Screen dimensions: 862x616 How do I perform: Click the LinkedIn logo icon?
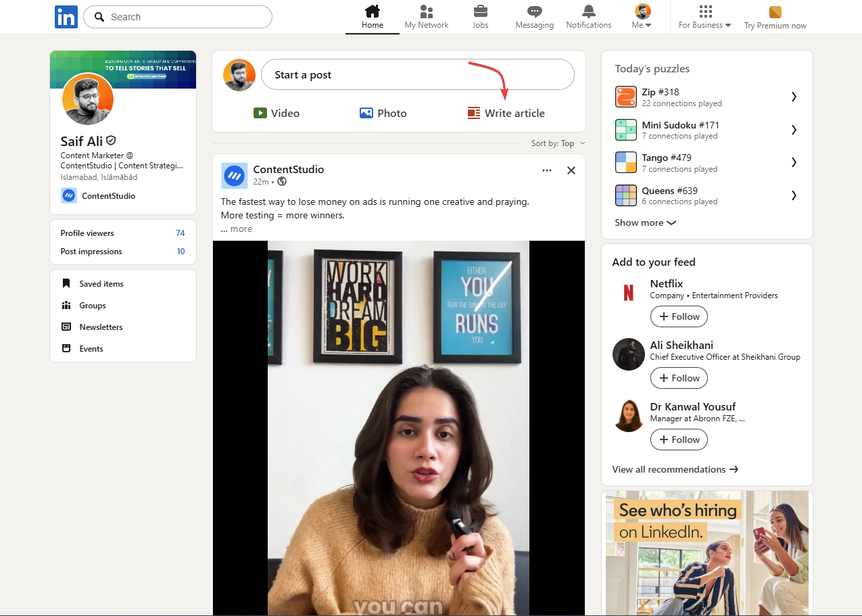66,17
